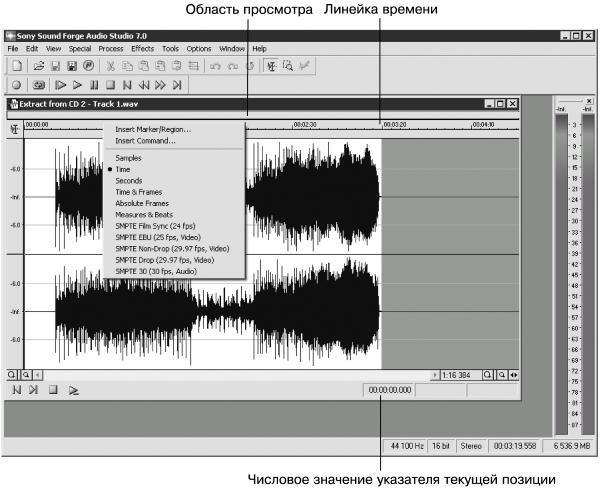The image size is (600, 489).
Task: Undo the last action with the curved-arrow icon
Action: pyautogui.click(x=215, y=66)
